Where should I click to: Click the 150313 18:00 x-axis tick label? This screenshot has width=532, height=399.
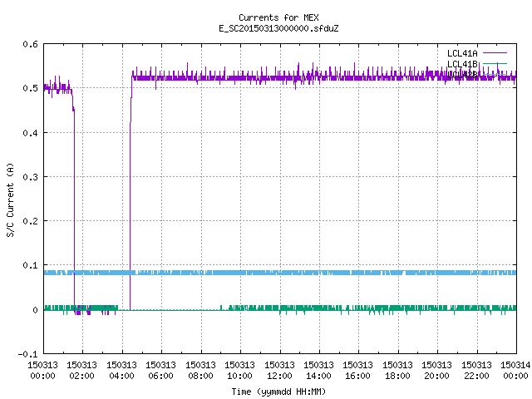coord(397,371)
